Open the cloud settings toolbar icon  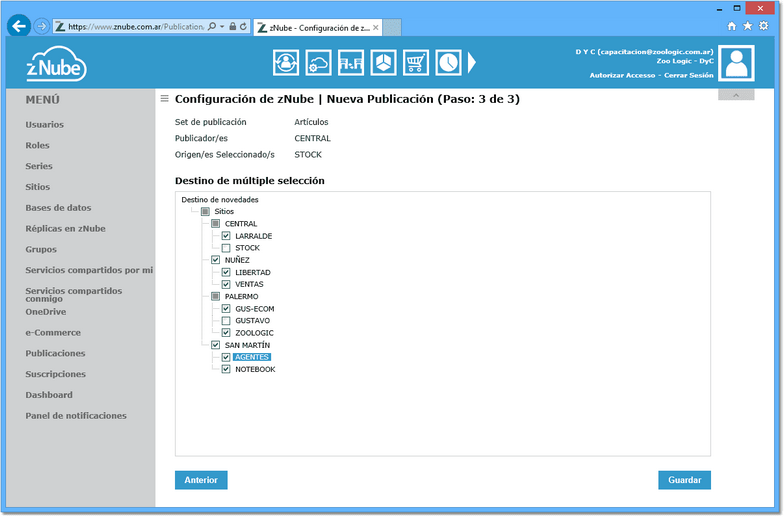tap(318, 63)
